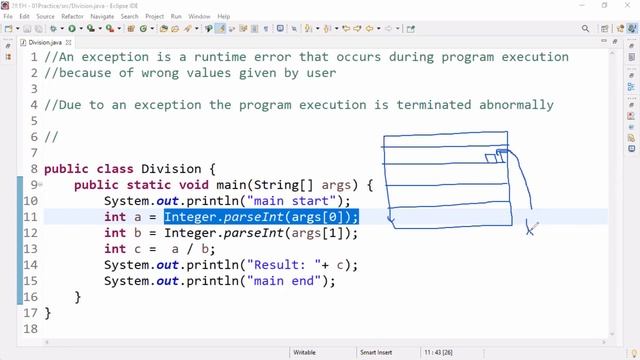Open the Edit menu
This screenshot has width=640, height=360.
pyautogui.click(x=24, y=16)
